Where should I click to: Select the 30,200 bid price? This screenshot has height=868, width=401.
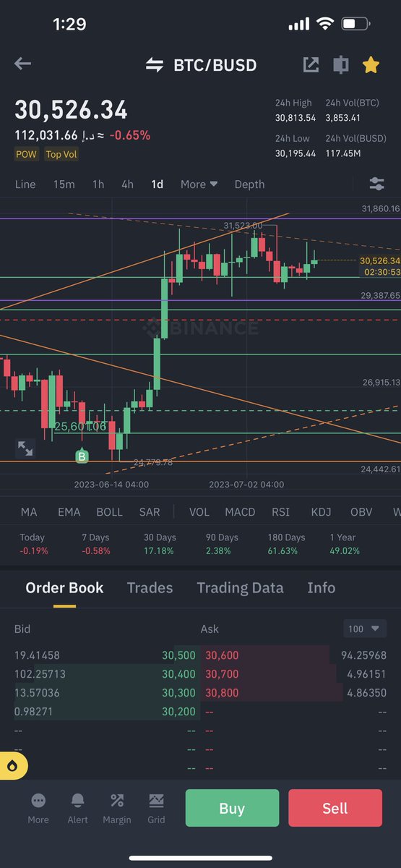[178, 712]
